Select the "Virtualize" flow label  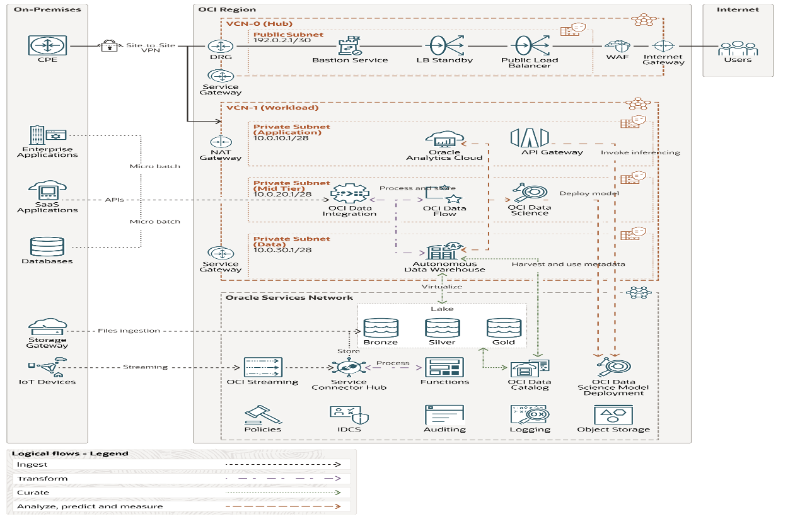[441, 286]
